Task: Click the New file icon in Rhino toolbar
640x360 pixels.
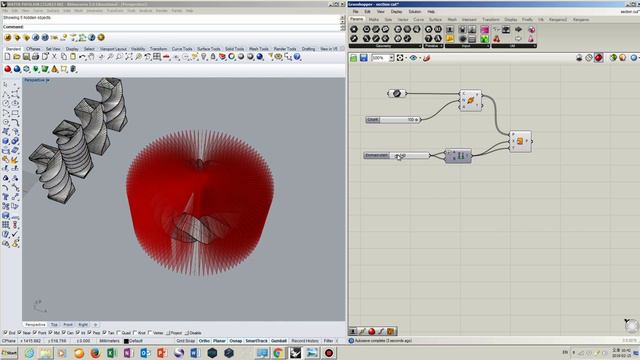Action: pos(7,57)
